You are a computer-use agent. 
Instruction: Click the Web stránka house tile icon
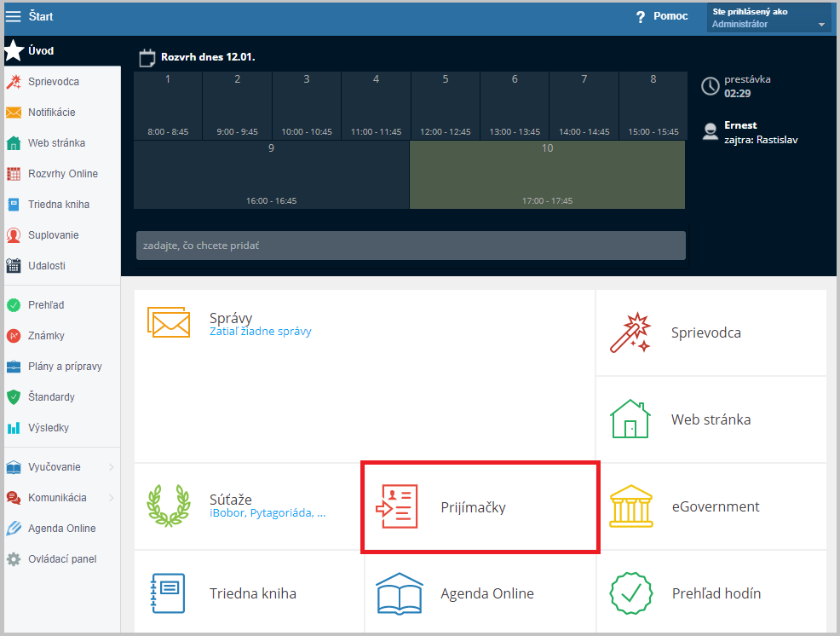pos(630,419)
